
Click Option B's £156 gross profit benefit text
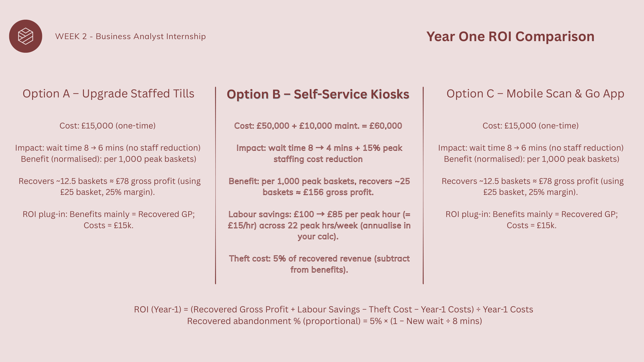click(319, 187)
